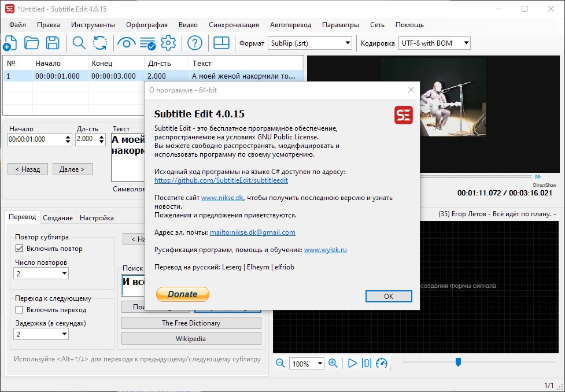
Task: Switch to the Перевод tab
Action: (23, 217)
